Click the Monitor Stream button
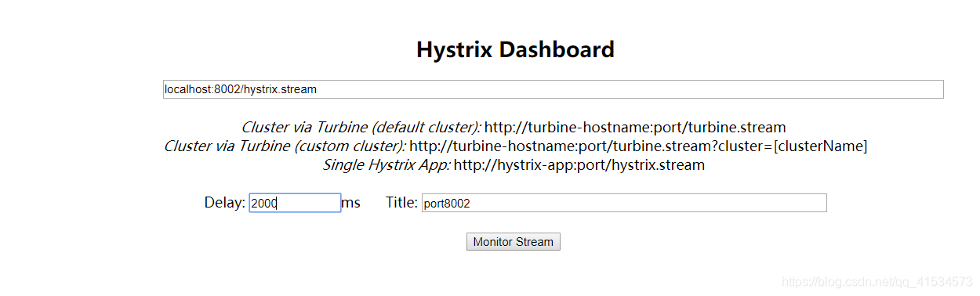The image size is (980, 296). [514, 241]
